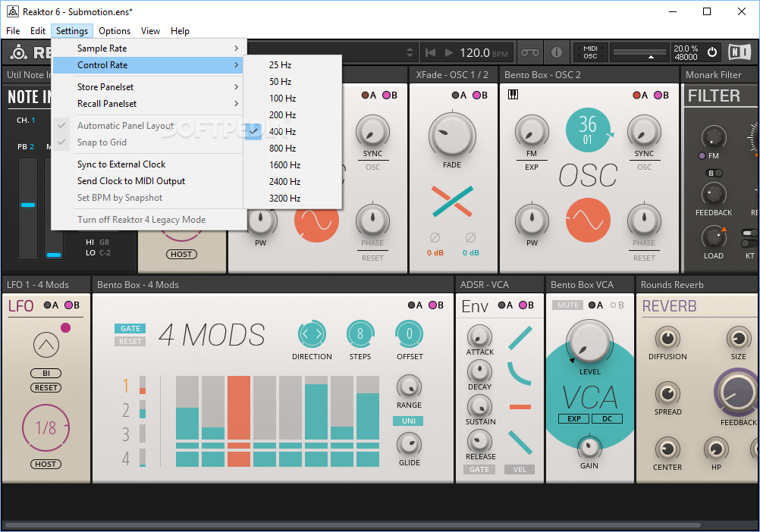This screenshot has height=532, width=760.
Task: Click HOST button at bottom of LFO
Action: tap(46, 465)
